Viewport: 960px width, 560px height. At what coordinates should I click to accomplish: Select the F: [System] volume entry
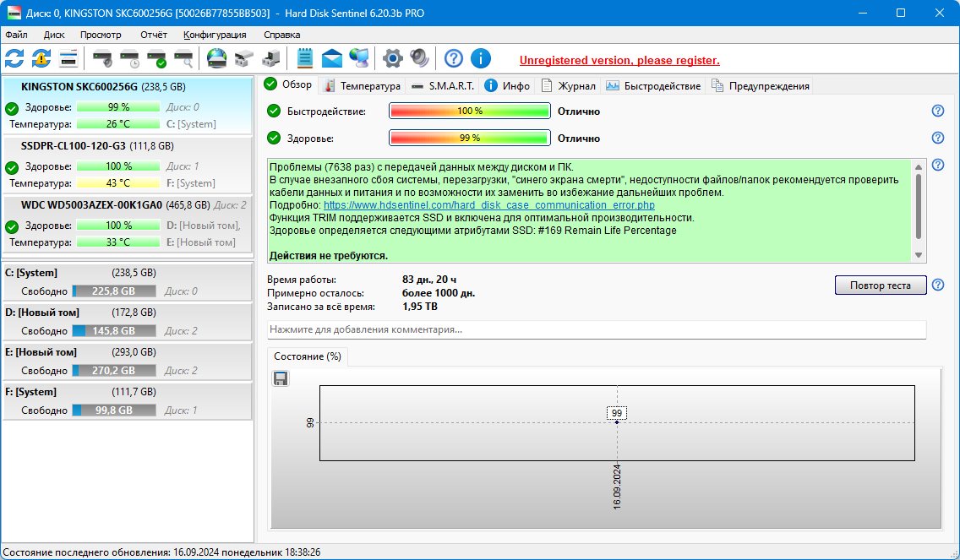128,401
